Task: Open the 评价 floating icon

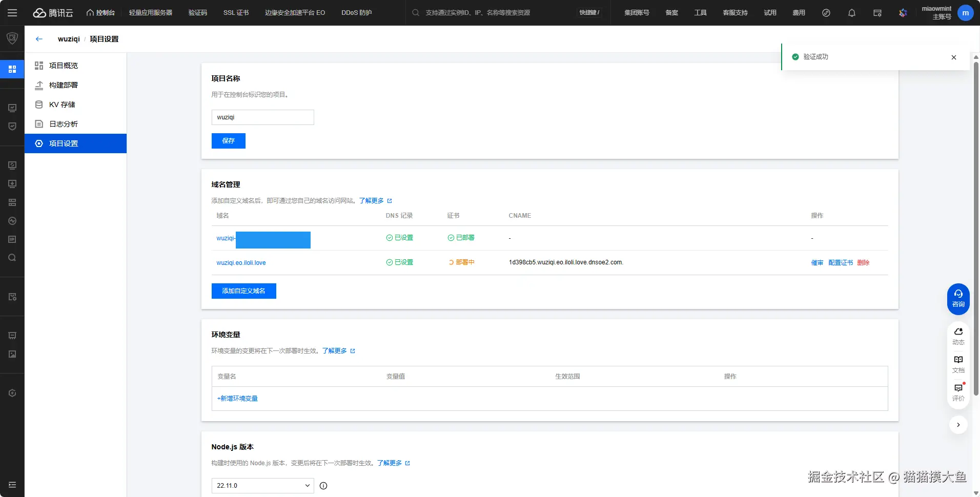Action: click(958, 392)
